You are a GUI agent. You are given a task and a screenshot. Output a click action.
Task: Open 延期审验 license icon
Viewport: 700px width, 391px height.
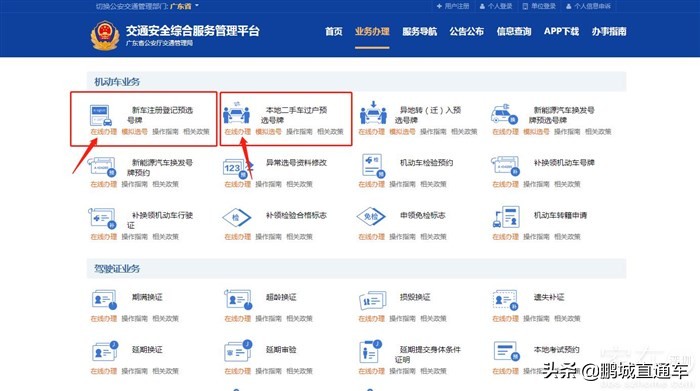coord(238,351)
